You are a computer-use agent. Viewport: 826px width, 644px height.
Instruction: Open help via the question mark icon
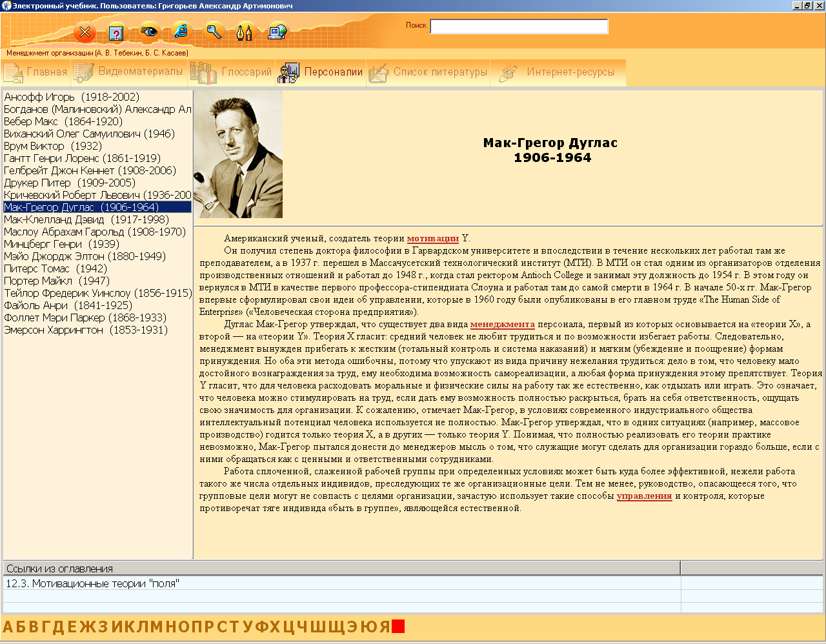[116, 32]
